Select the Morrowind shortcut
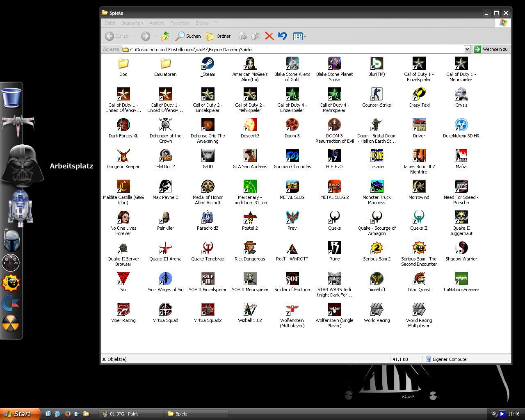Screen dimensions: 525x420 click(419, 187)
